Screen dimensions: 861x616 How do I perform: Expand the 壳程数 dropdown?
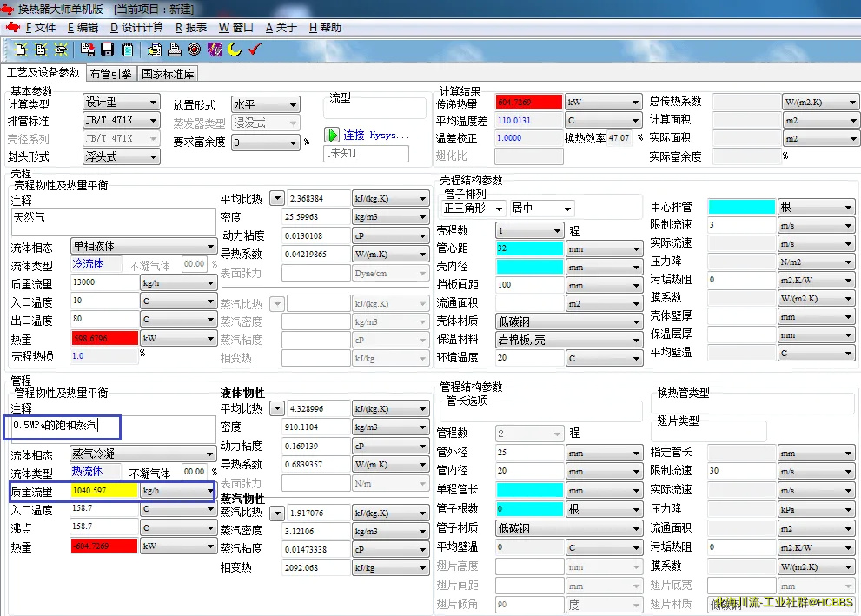point(530,230)
